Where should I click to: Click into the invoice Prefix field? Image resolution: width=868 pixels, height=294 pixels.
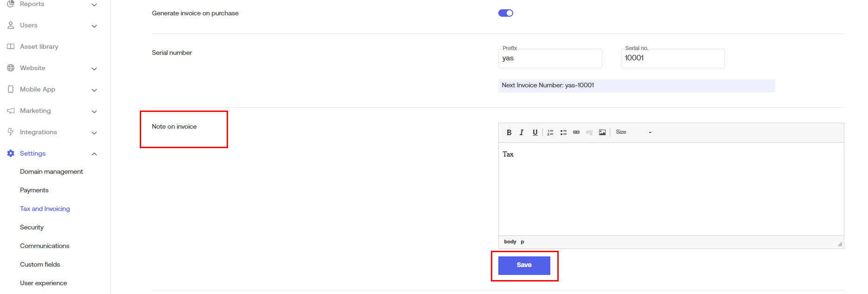(550, 59)
